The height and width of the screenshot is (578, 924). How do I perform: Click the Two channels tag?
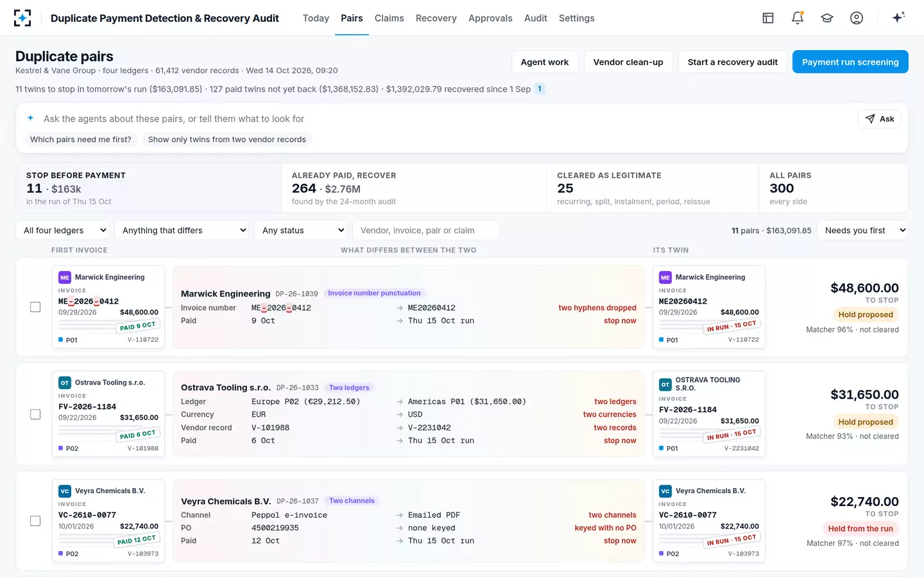[352, 500]
